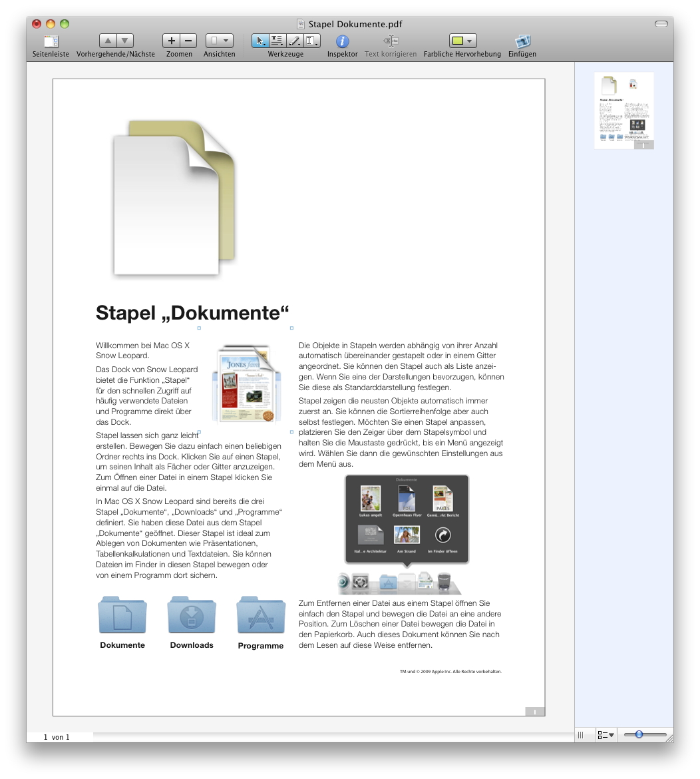Viewport: 700px width, 779px height.
Task: Go to next page with down arrow
Action: [x=124, y=41]
